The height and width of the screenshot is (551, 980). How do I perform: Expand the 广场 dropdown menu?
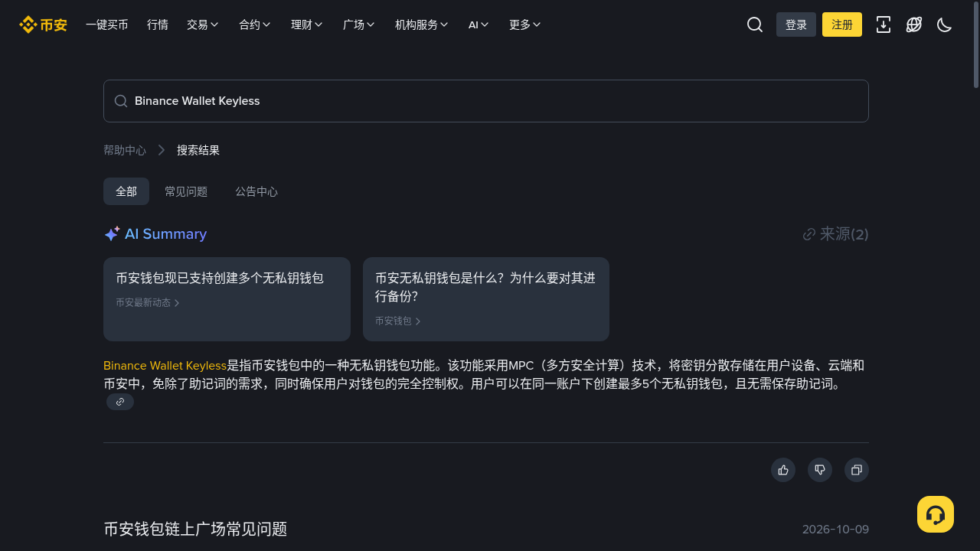(x=359, y=24)
